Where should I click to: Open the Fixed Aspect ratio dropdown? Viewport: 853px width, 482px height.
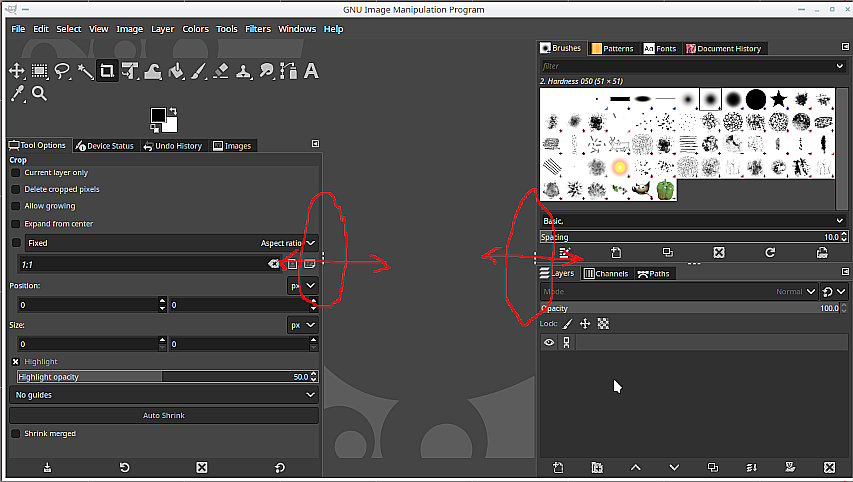coord(171,243)
